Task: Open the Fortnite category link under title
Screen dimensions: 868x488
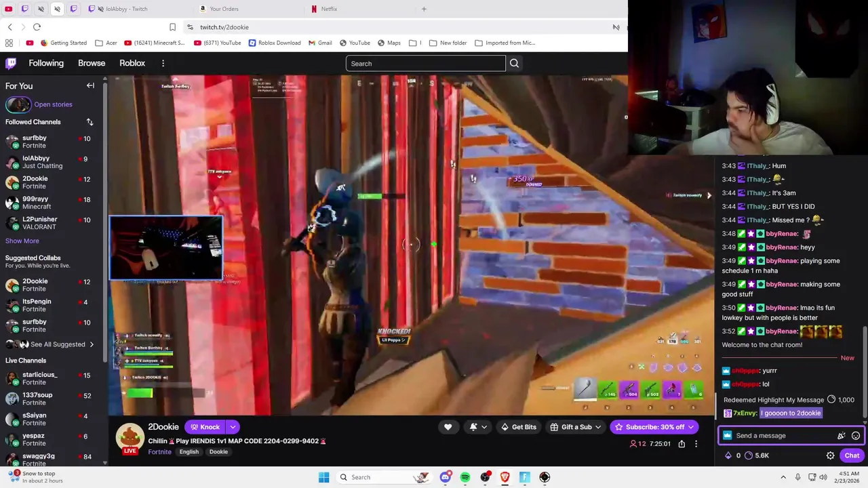Action: (159, 452)
